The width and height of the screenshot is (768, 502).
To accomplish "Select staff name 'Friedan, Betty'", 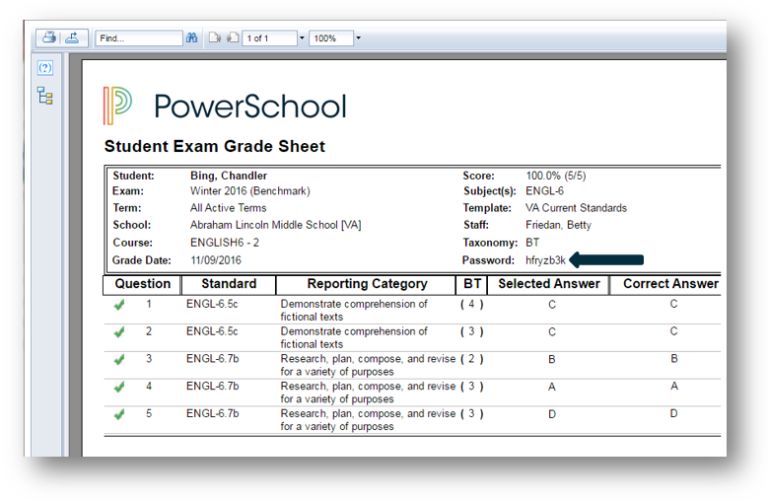I will click(x=558, y=225).
